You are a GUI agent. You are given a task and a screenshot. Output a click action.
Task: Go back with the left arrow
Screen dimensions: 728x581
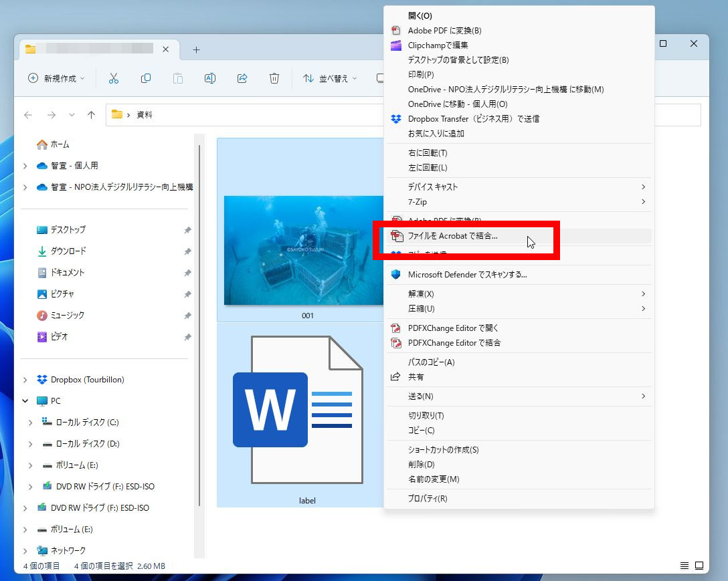click(28, 114)
